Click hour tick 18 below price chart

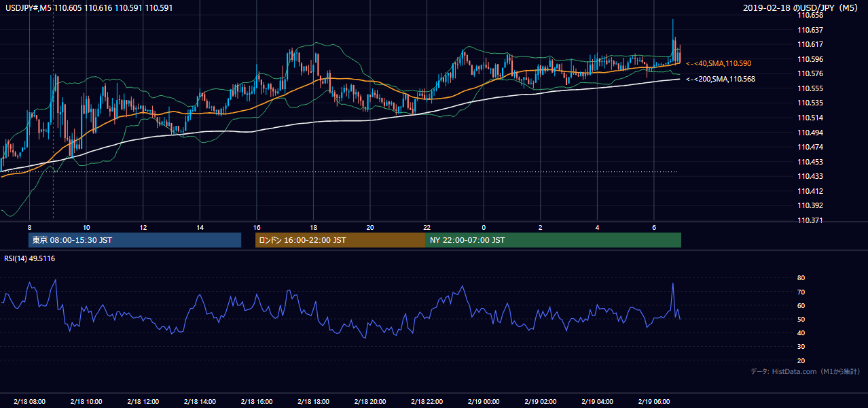313,226
